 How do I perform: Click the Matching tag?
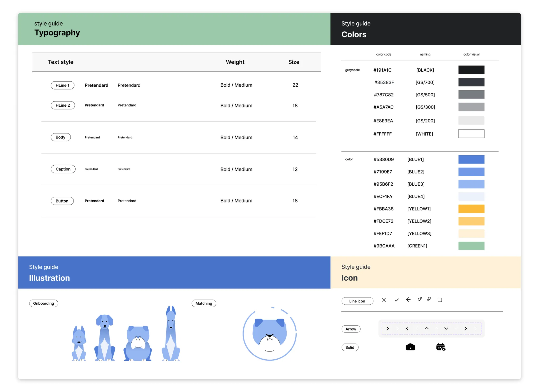[x=204, y=303]
